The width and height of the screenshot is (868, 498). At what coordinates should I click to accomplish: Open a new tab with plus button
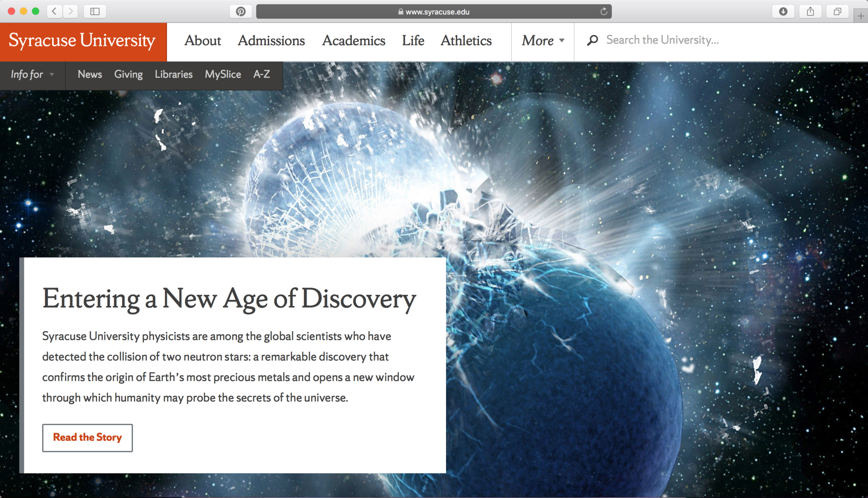(861, 16)
